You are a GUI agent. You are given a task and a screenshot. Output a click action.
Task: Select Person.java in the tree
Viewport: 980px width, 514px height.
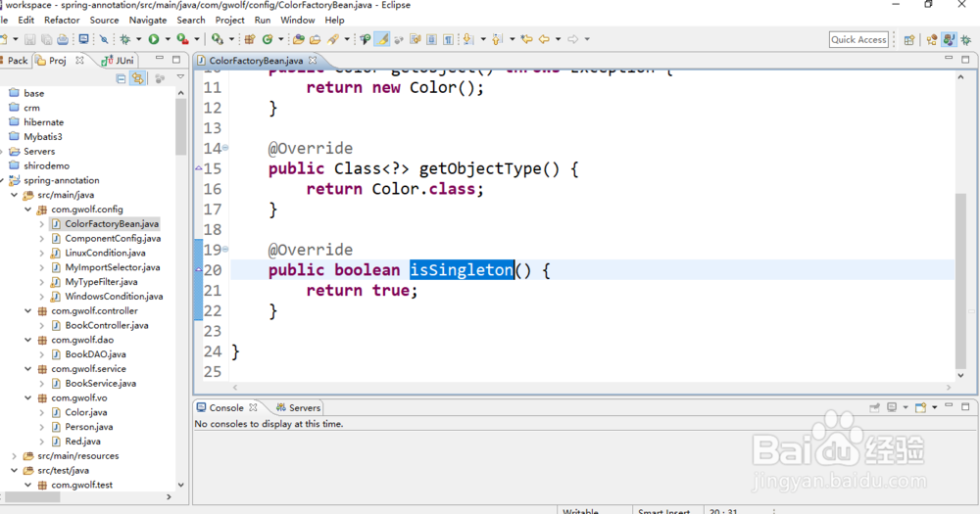click(89, 427)
